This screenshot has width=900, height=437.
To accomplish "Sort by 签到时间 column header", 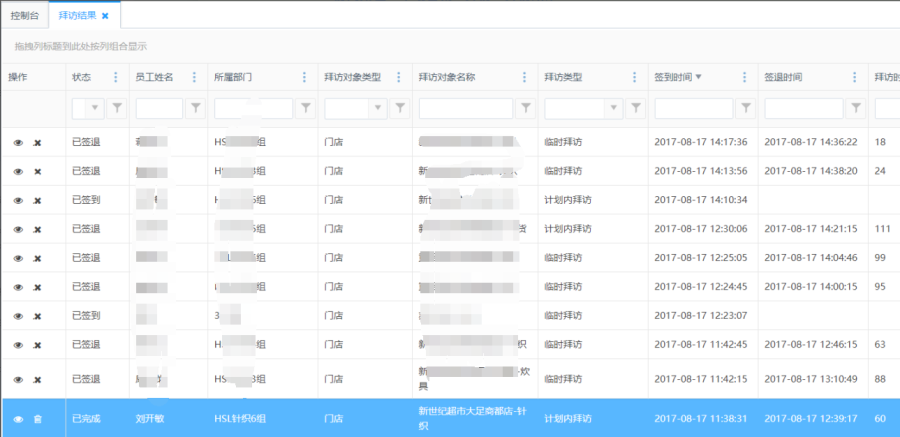I will [x=672, y=78].
